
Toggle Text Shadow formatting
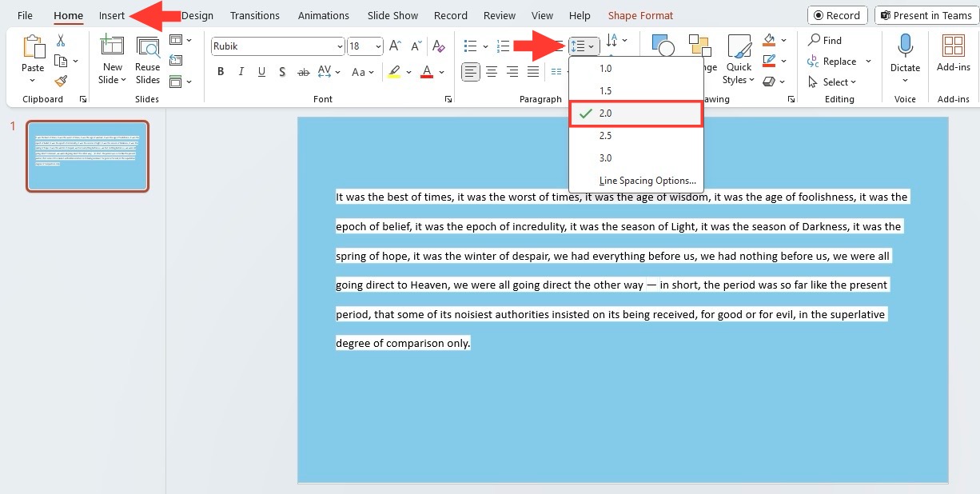(282, 72)
